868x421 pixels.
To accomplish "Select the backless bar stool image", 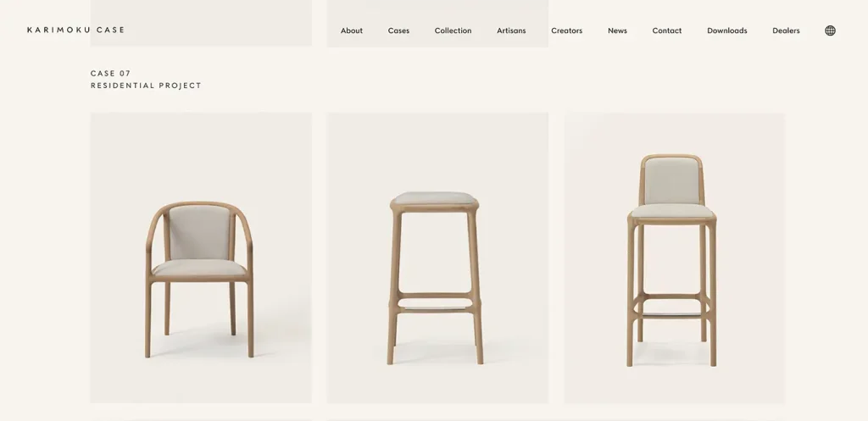I will [x=437, y=258].
